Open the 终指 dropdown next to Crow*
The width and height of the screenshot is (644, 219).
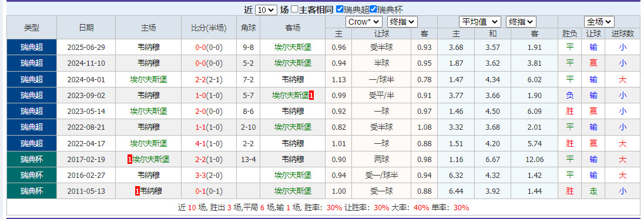[402, 22]
